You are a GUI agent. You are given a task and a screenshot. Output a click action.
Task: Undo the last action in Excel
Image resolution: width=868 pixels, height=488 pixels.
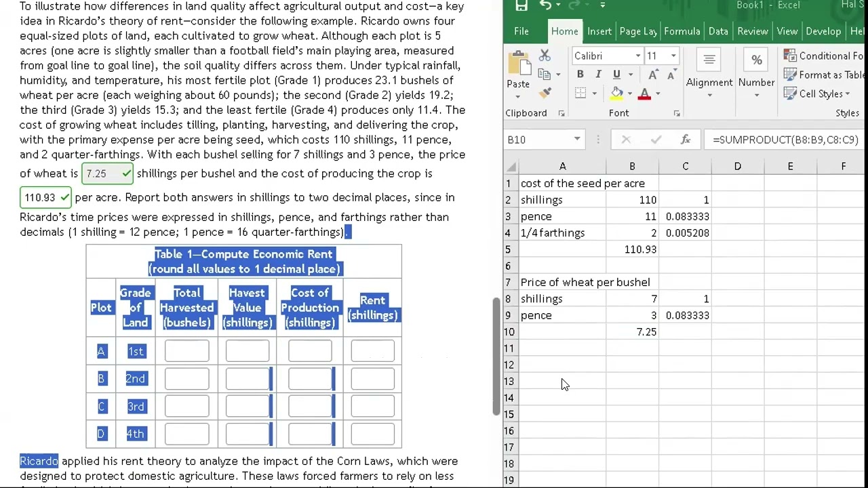coord(545,5)
